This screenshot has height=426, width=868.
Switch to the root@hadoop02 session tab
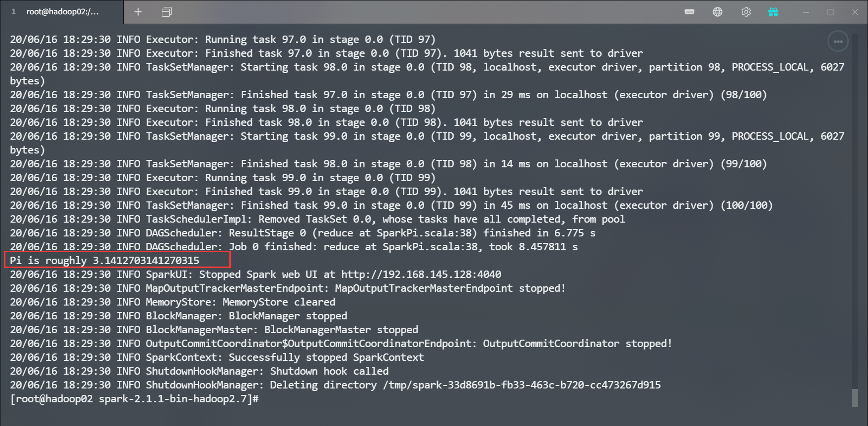pyautogui.click(x=63, y=12)
